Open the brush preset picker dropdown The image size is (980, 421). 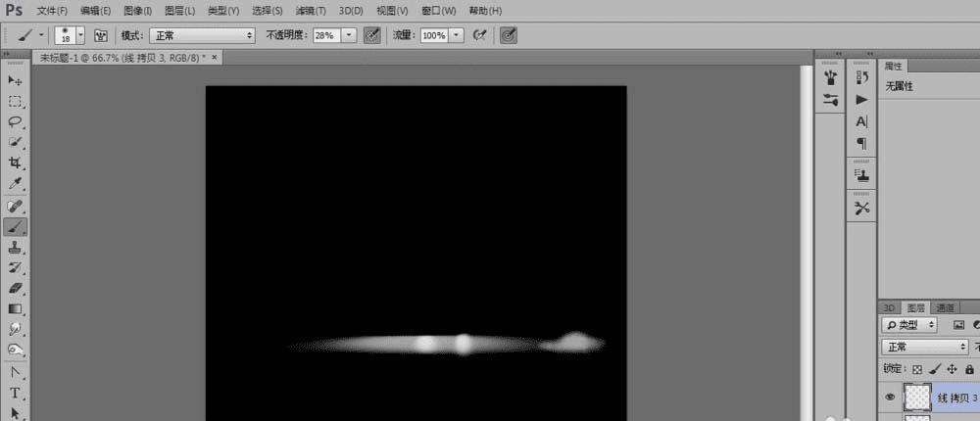[80, 35]
